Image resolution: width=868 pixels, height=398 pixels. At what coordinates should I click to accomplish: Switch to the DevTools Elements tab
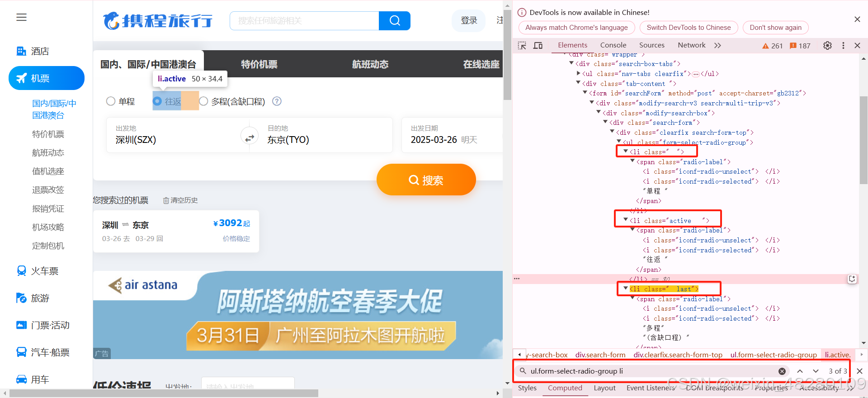pyautogui.click(x=572, y=45)
